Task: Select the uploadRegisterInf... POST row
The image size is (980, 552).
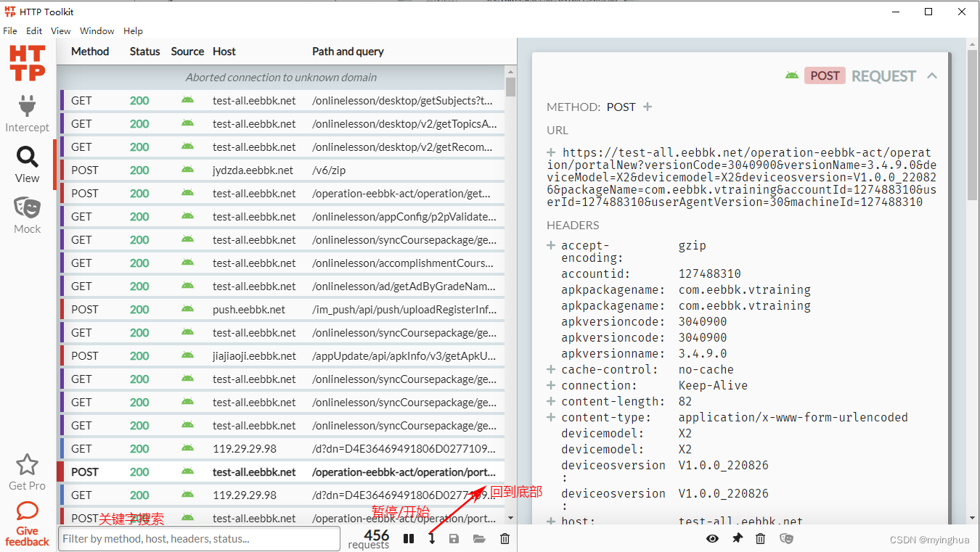Action: pyautogui.click(x=282, y=309)
